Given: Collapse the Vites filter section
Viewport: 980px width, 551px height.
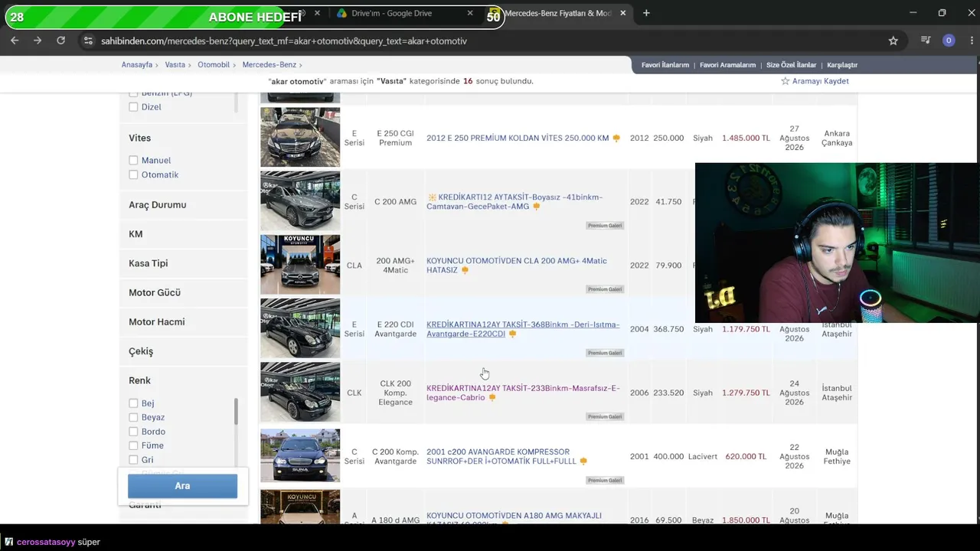Looking at the screenshot, I should tap(139, 138).
